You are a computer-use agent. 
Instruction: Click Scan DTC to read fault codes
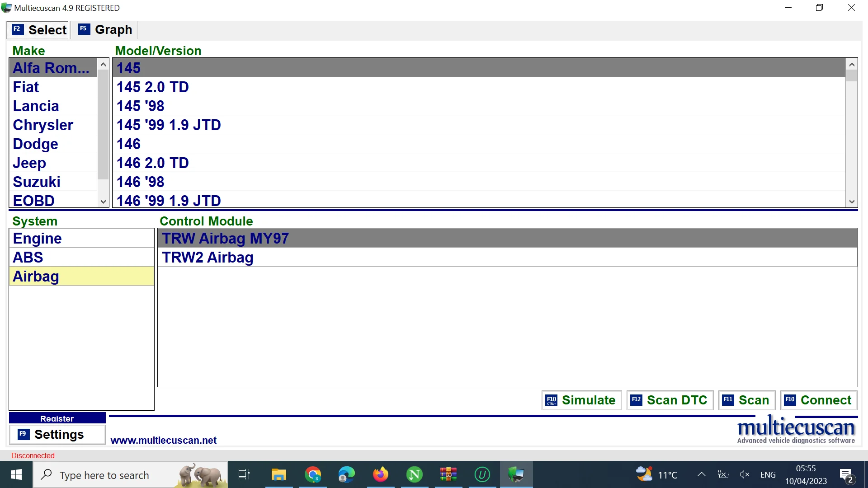click(669, 400)
